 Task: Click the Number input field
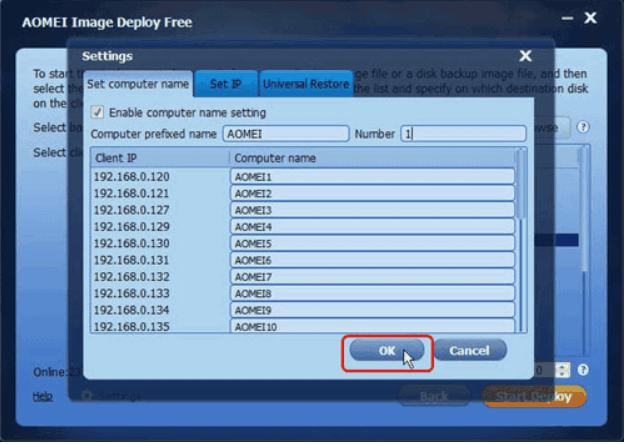pyautogui.click(x=463, y=134)
